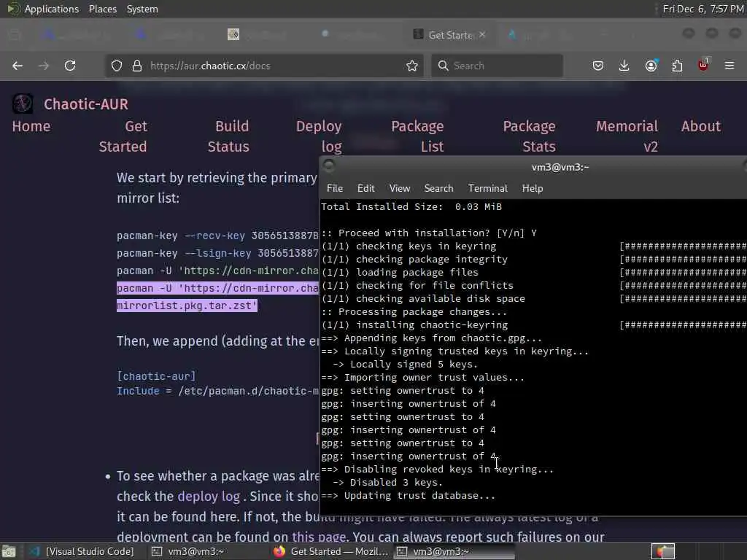Screen dimensions: 747x560
Task: Open Memorial v2 nav link
Action: click(x=627, y=136)
